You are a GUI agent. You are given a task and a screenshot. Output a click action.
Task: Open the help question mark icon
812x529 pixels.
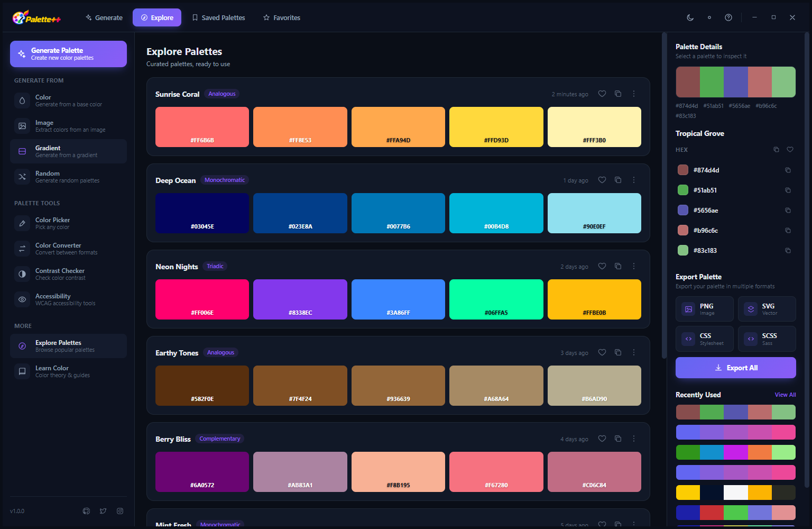click(x=728, y=17)
